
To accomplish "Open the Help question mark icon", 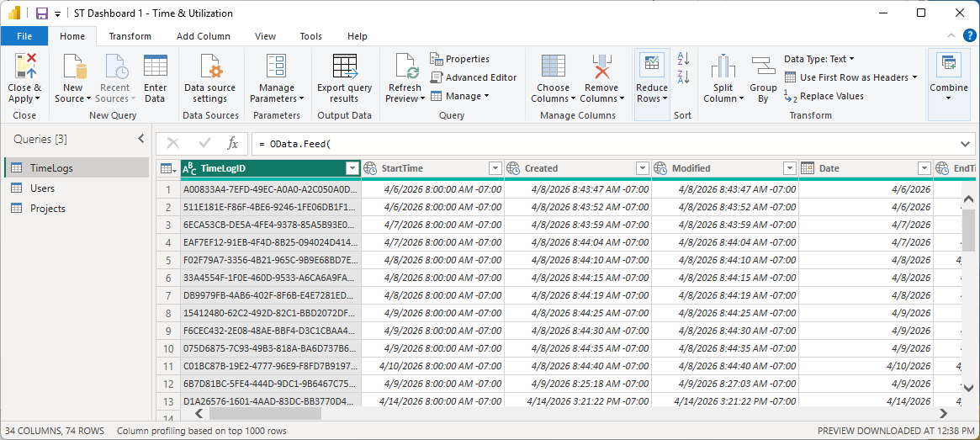I will pos(969,35).
